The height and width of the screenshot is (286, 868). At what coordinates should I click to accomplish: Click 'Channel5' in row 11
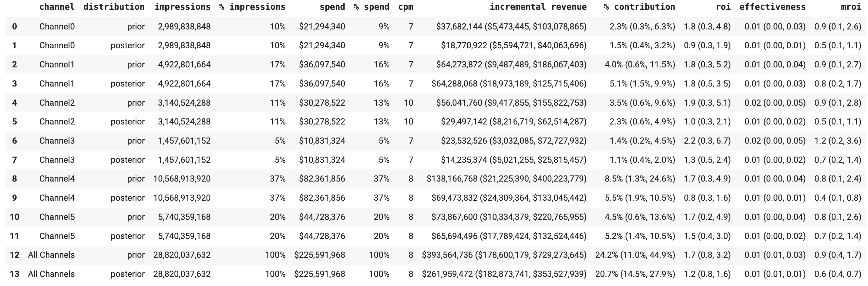tap(57, 236)
